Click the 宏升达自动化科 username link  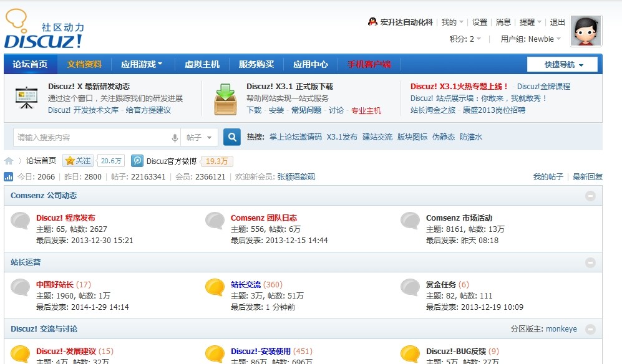407,22
